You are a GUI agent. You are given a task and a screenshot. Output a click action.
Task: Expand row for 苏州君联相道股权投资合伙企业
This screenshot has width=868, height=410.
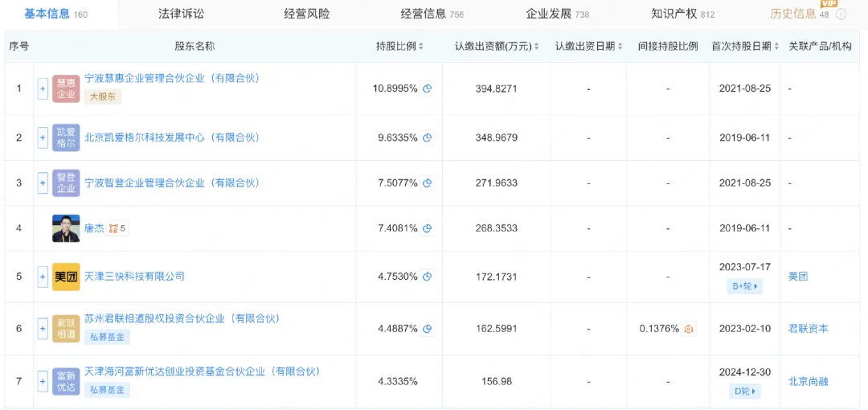[x=43, y=329]
